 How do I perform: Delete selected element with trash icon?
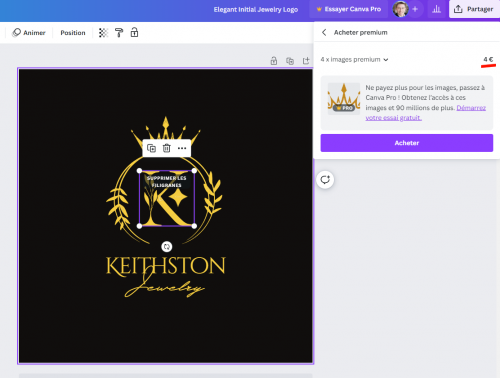tap(166, 148)
